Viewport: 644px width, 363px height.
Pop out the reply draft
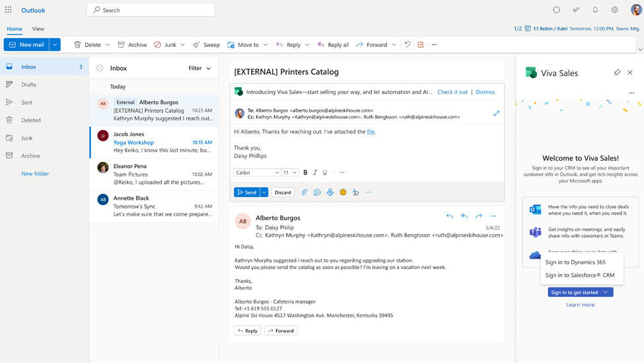[x=497, y=113]
